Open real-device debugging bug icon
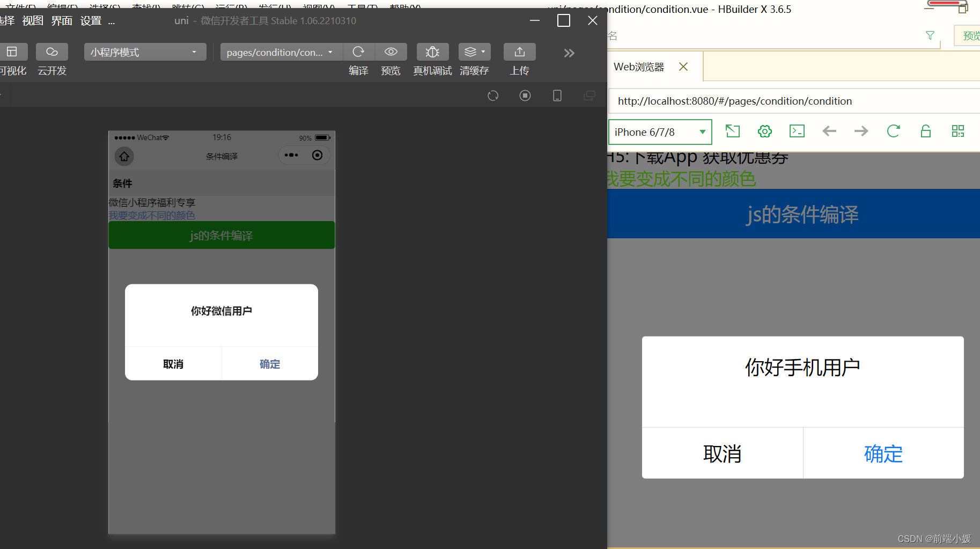This screenshot has width=980, height=549. coord(432,52)
